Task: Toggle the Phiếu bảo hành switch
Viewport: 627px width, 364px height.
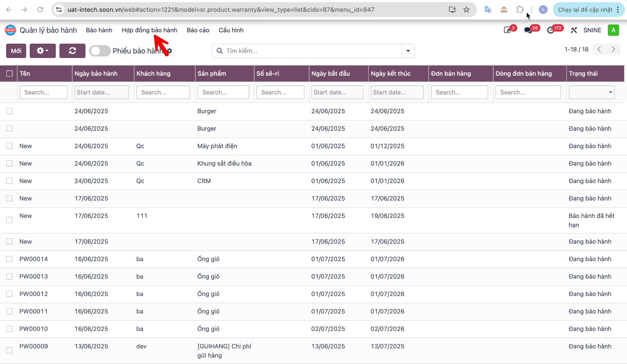Action: (x=100, y=51)
